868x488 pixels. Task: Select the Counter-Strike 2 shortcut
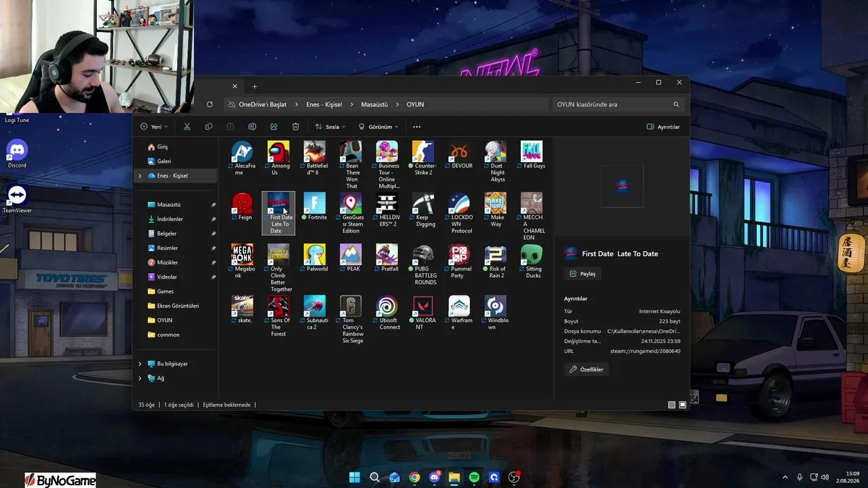(x=423, y=159)
